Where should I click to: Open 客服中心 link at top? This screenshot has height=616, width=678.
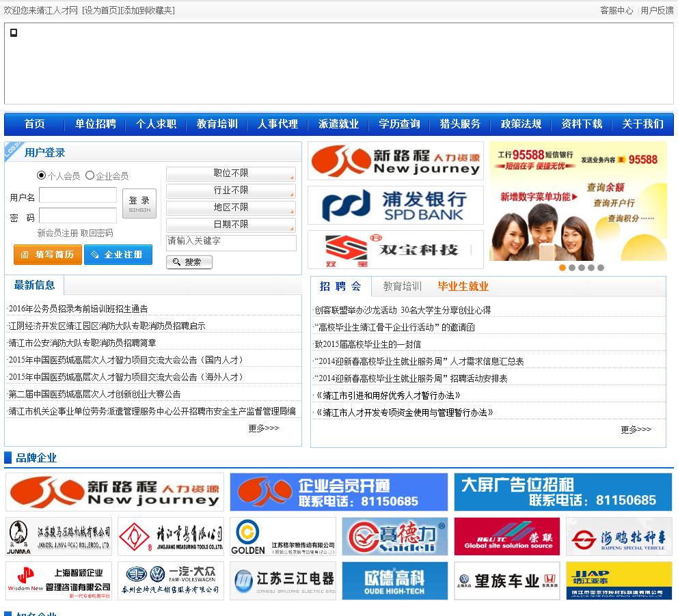click(x=616, y=10)
